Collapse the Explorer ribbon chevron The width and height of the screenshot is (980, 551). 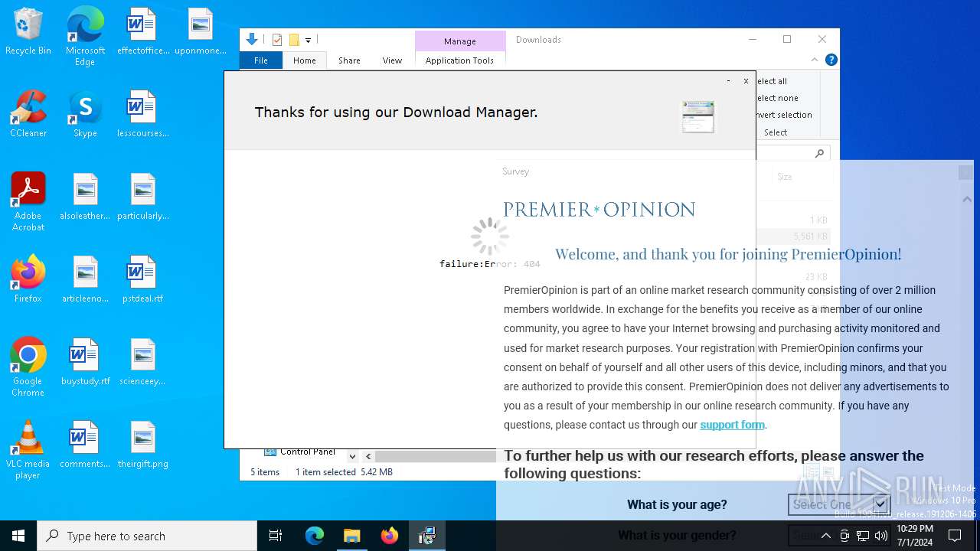(x=815, y=60)
